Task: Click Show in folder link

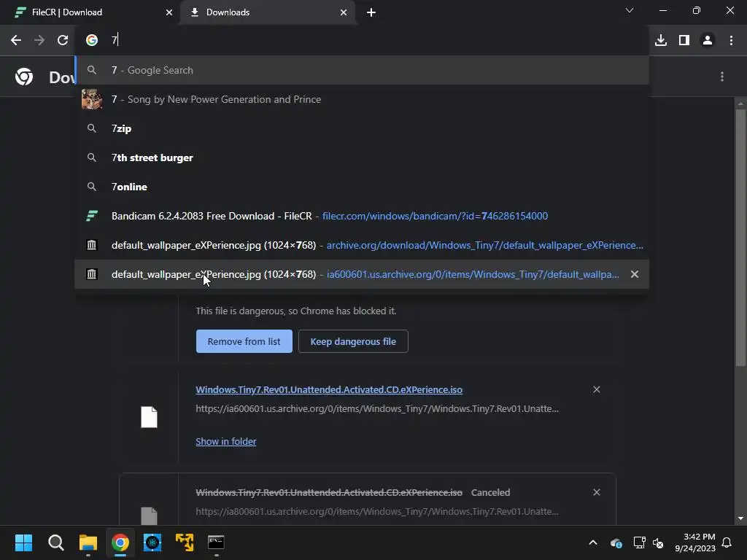Action: coord(226,441)
